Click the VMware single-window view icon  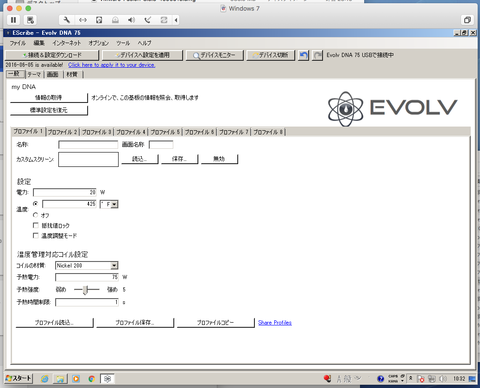point(467,20)
